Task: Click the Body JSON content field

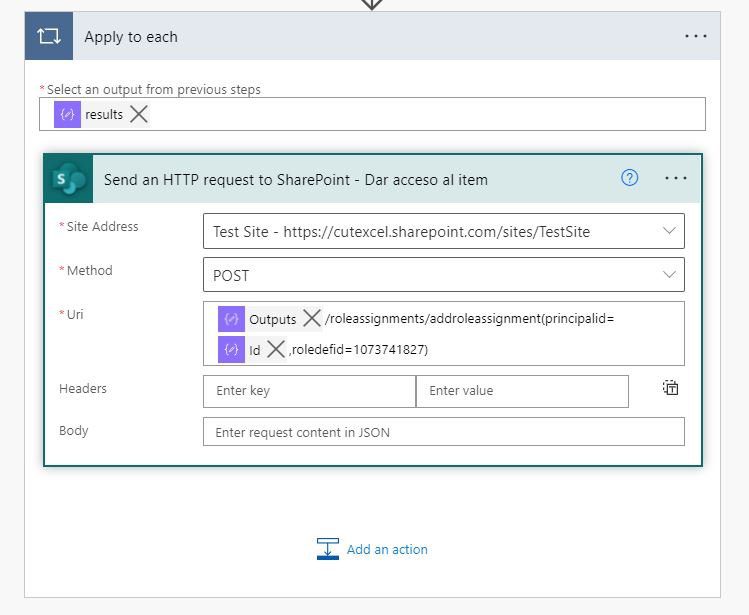Action: 444,432
